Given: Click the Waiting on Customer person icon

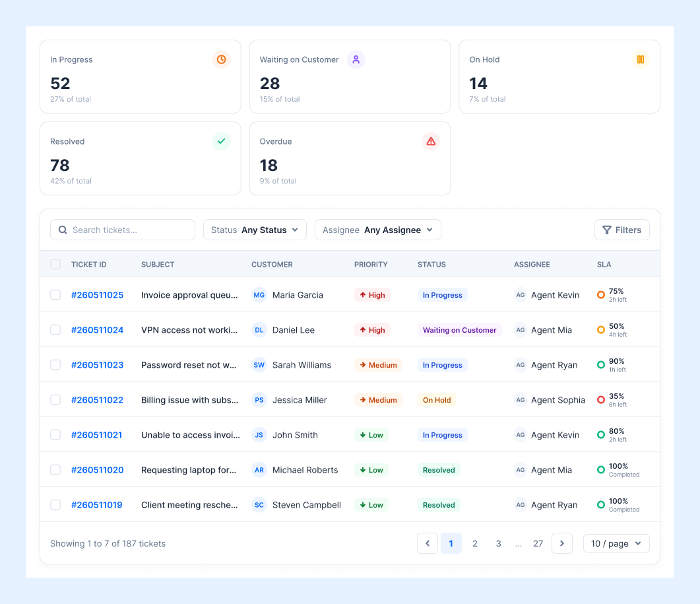Looking at the screenshot, I should pyautogui.click(x=356, y=59).
